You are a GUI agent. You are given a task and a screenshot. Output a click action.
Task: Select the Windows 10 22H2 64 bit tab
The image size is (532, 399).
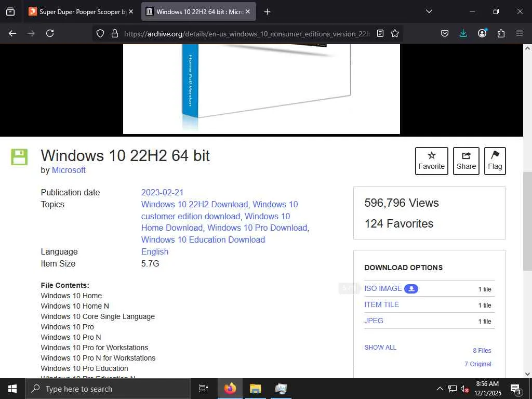click(x=198, y=11)
